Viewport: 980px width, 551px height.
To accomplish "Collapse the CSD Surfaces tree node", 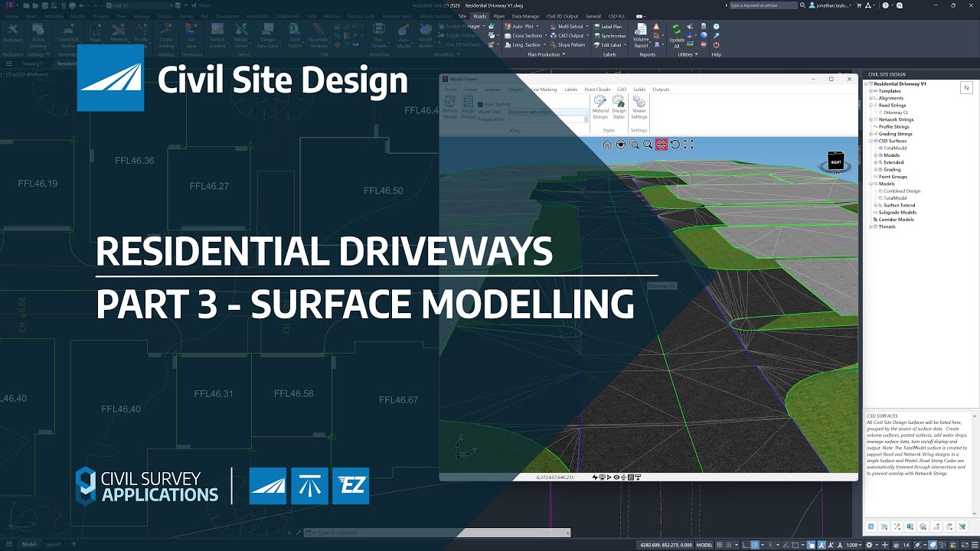I will coord(871,141).
